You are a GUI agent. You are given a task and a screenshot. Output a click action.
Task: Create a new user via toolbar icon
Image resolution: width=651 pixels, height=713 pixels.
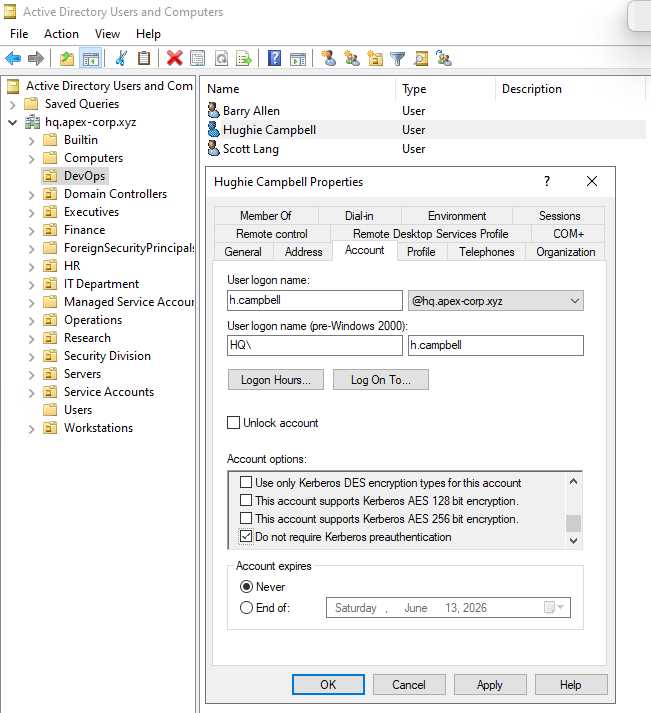click(x=329, y=58)
